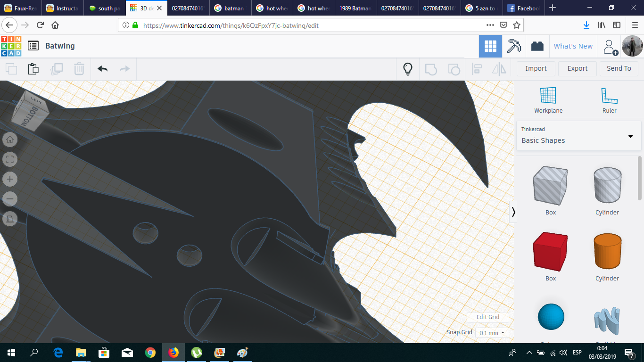Bookmark this page with the star icon

pos(517,25)
